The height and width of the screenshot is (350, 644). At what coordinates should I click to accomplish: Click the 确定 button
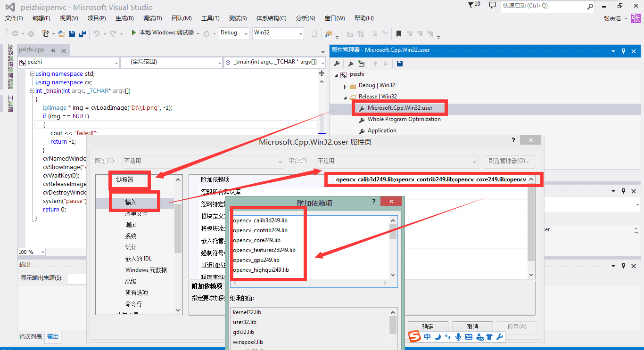(x=428, y=326)
